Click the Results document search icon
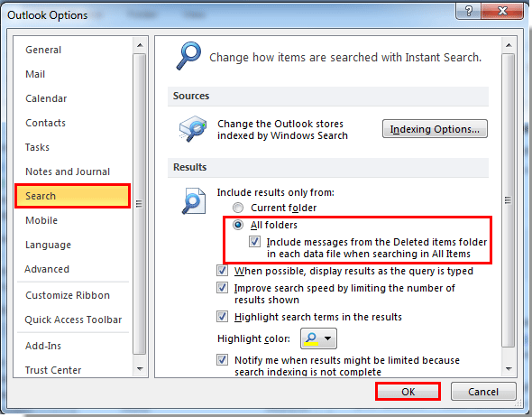This screenshot has height=417, width=532. click(x=194, y=201)
